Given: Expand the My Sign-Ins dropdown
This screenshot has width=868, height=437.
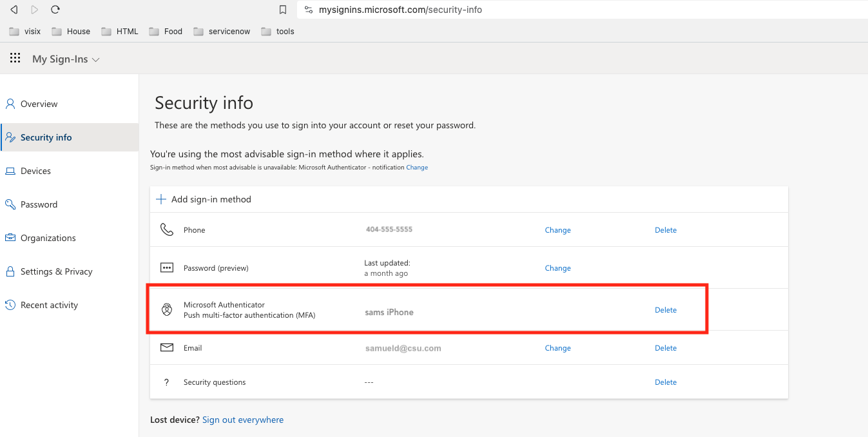Looking at the screenshot, I should pyautogui.click(x=66, y=59).
